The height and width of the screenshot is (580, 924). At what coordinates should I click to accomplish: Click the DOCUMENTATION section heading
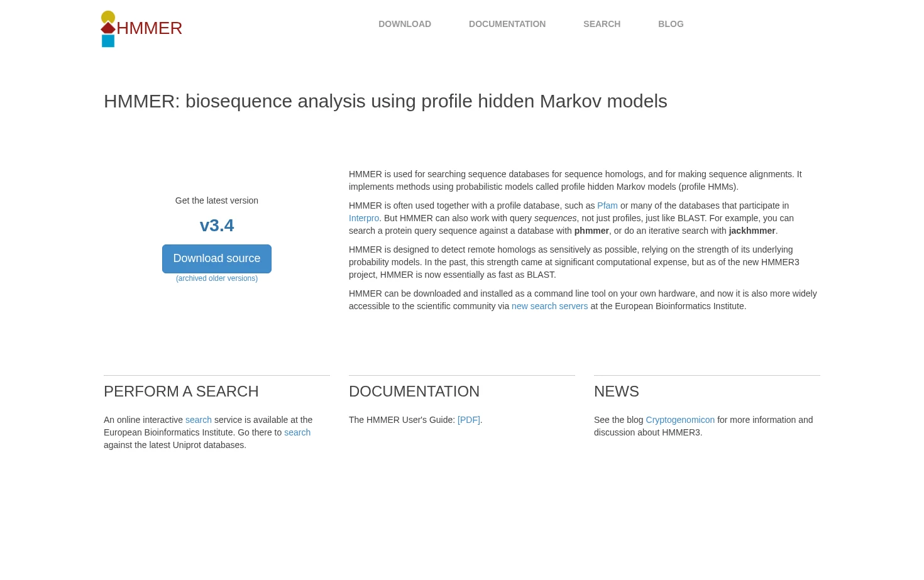pos(414,391)
